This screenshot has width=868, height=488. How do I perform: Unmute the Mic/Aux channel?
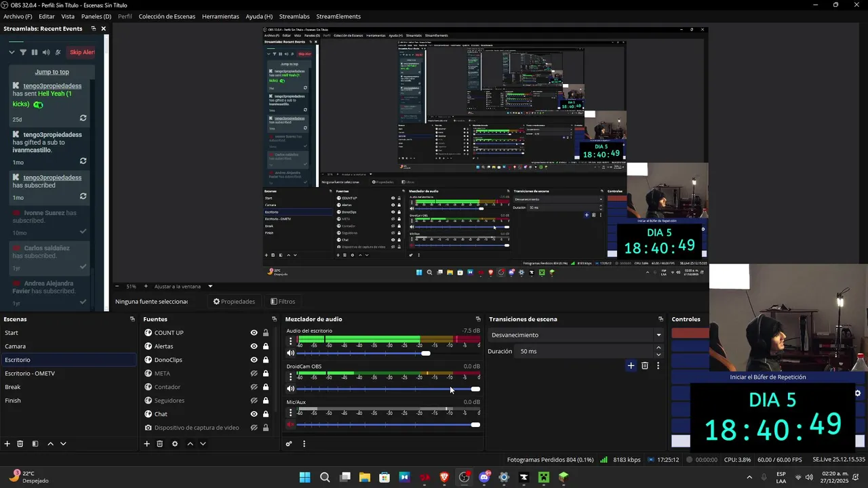pos(291,425)
